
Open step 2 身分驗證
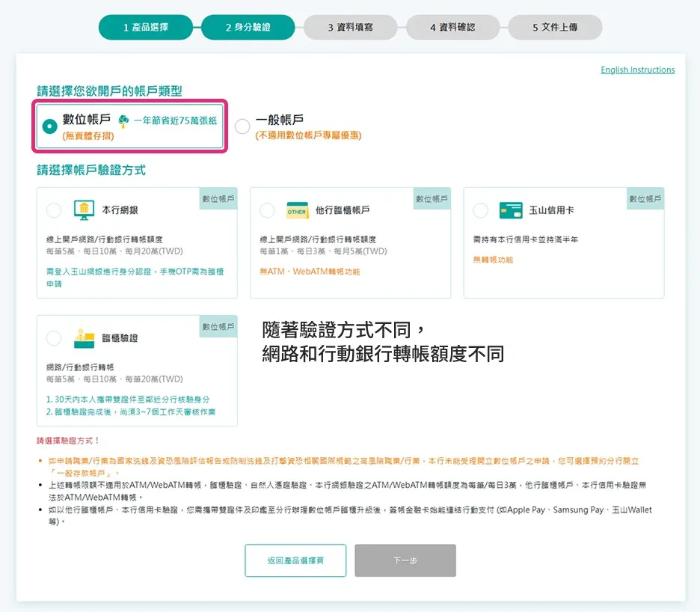(x=249, y=27)
